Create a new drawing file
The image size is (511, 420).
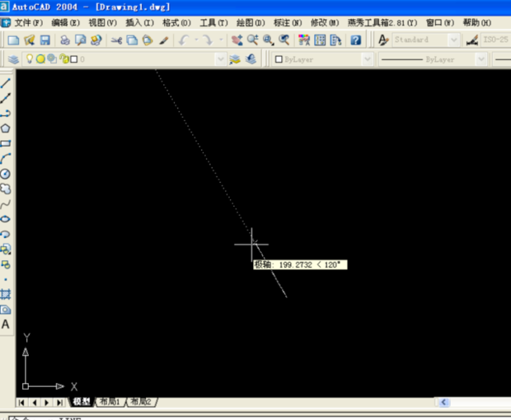[13, 40]
